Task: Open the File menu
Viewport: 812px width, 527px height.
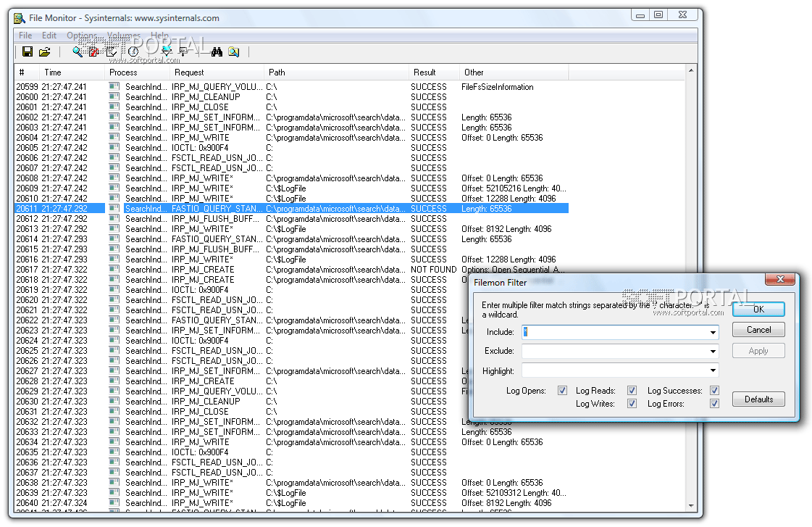Action: click(25, 36)
